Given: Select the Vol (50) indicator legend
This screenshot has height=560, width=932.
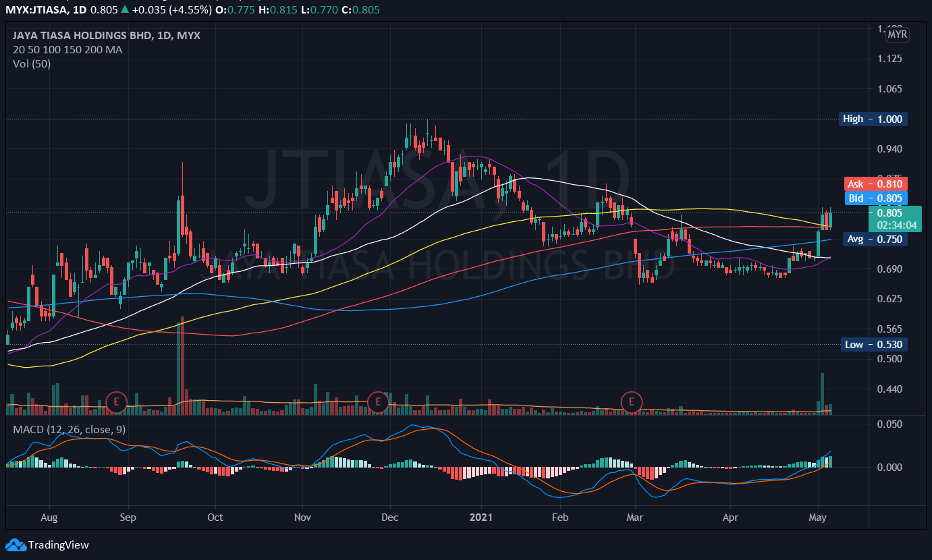Looking at the screenshot, I should click(x=32, y=64).
